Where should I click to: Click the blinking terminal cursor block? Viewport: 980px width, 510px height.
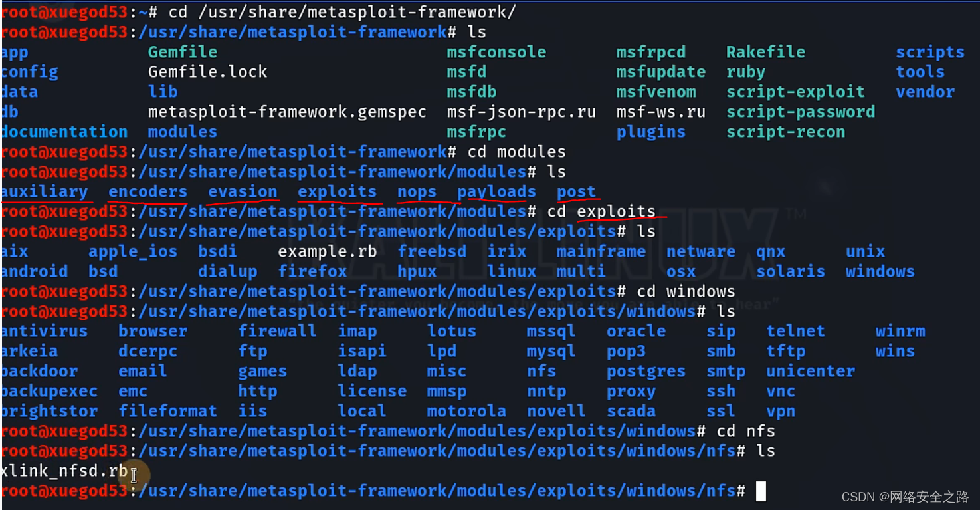point(759,491)
